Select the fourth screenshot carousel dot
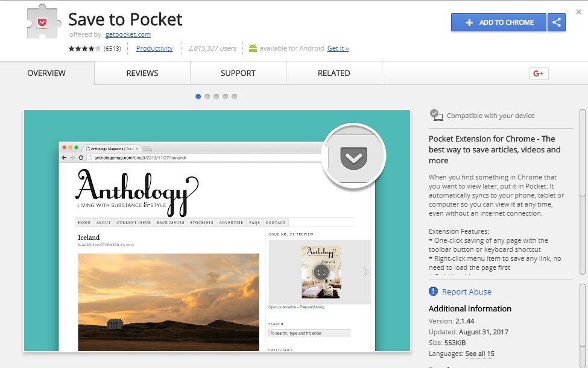This screenshot has height=368, width=588. point(225,96)
